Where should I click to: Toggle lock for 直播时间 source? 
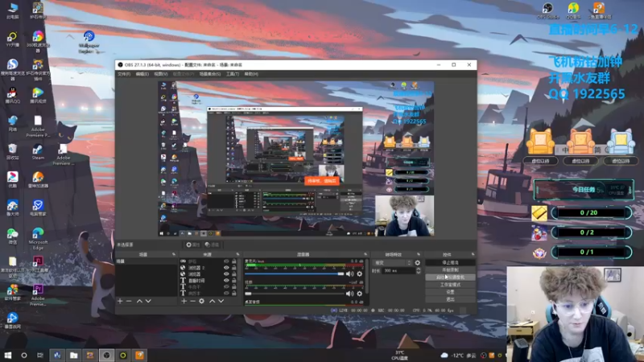(233, 280)
